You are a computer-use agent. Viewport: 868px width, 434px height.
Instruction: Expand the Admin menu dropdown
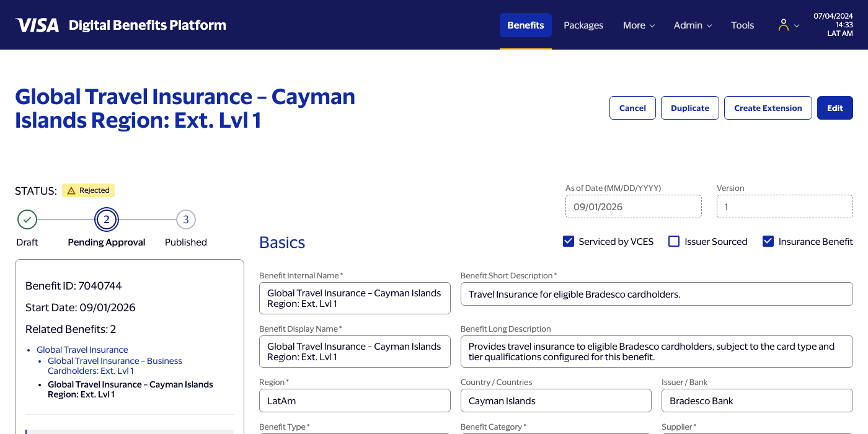click(693, 25)
